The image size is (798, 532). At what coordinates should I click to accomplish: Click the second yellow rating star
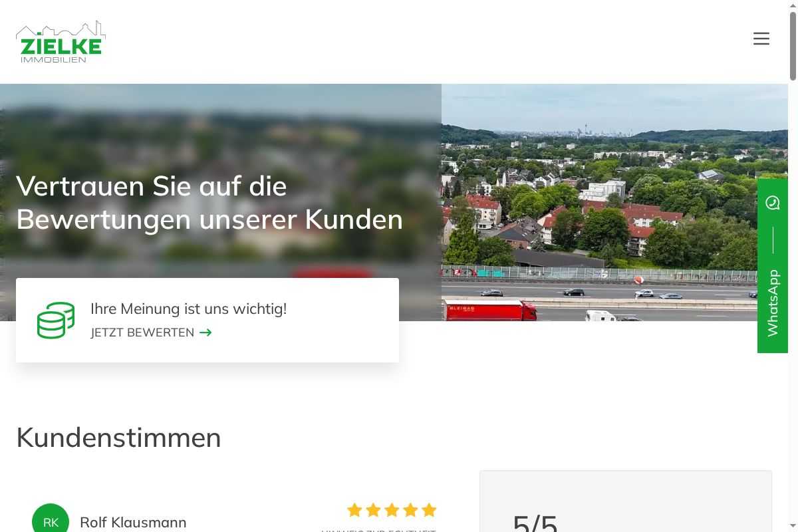pos(373,510)
